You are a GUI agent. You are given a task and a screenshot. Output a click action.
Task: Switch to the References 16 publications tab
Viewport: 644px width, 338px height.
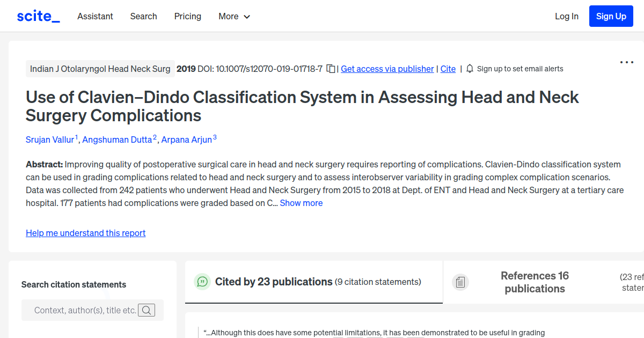tap(535, 282)
